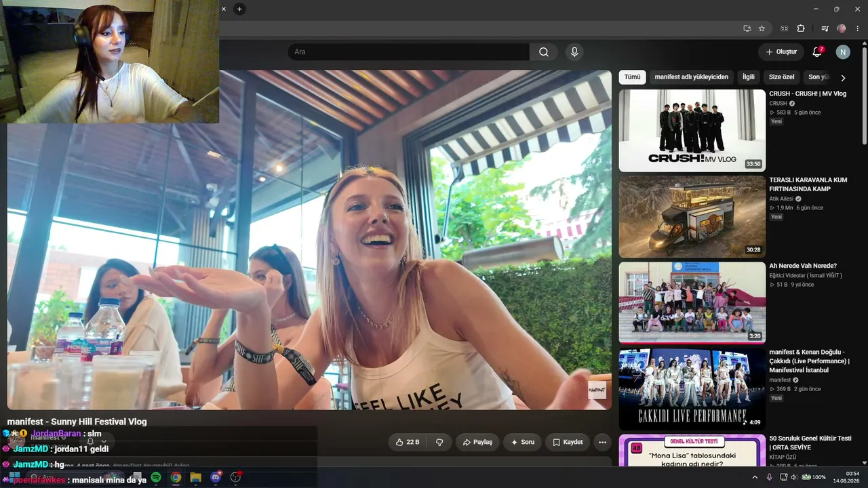Click the install app icon in address bar
The width and height of the screenshot is (868, 488).
pos(747,28)
